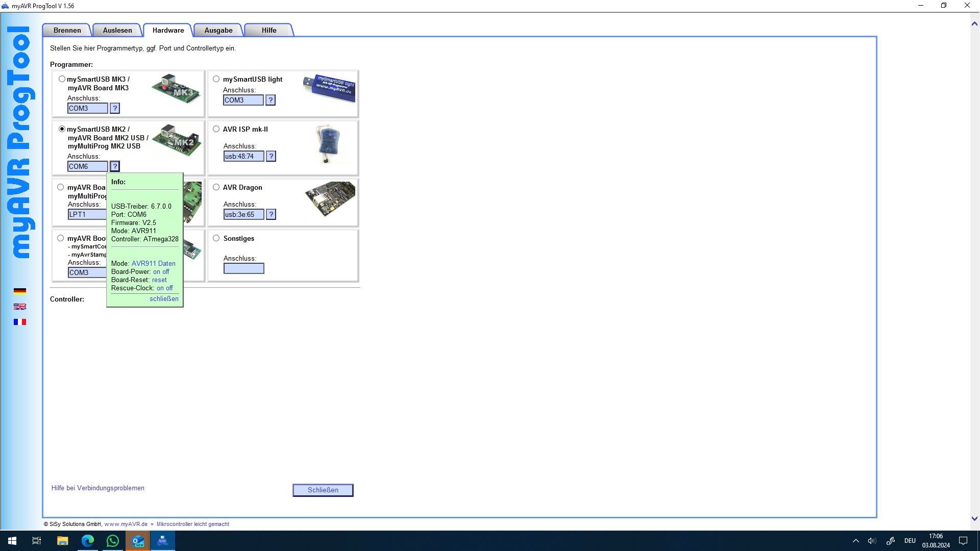Open WhatsApp from the taskbar
This screenshot has height=551, width=980.
point(113,541)
